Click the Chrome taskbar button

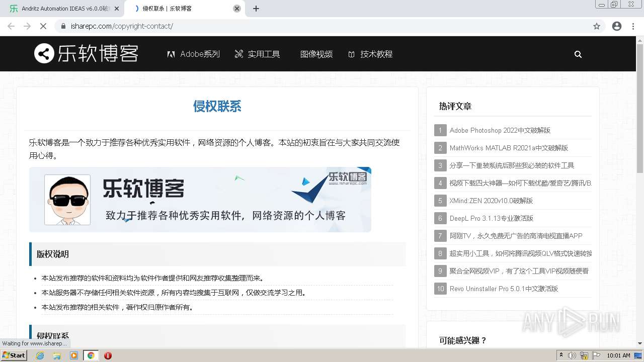pos(91,355)
